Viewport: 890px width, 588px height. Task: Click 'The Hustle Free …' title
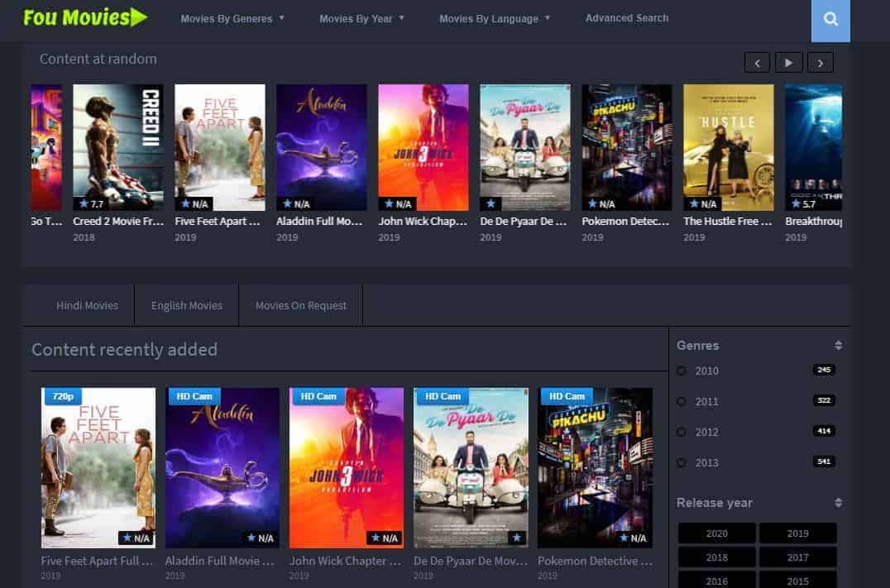pos(728,222)
